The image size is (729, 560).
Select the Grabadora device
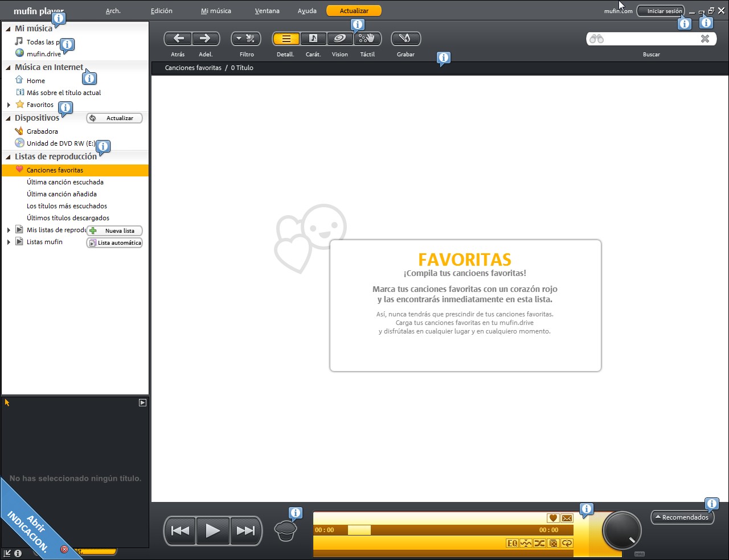[42, 131]
